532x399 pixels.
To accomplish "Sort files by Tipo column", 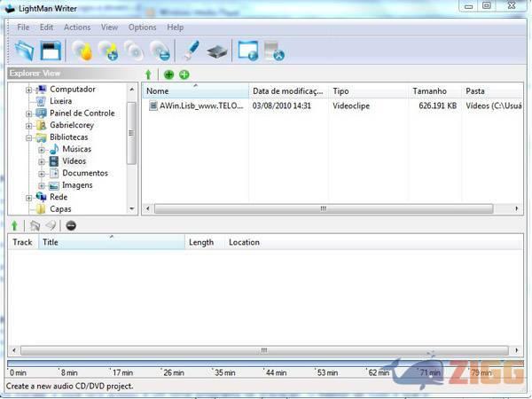I will 368,91.
